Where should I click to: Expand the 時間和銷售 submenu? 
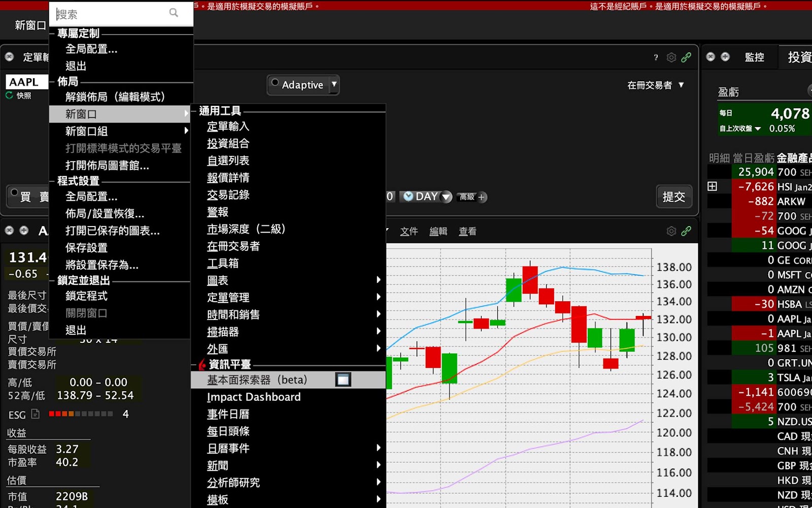pos(288,314)
